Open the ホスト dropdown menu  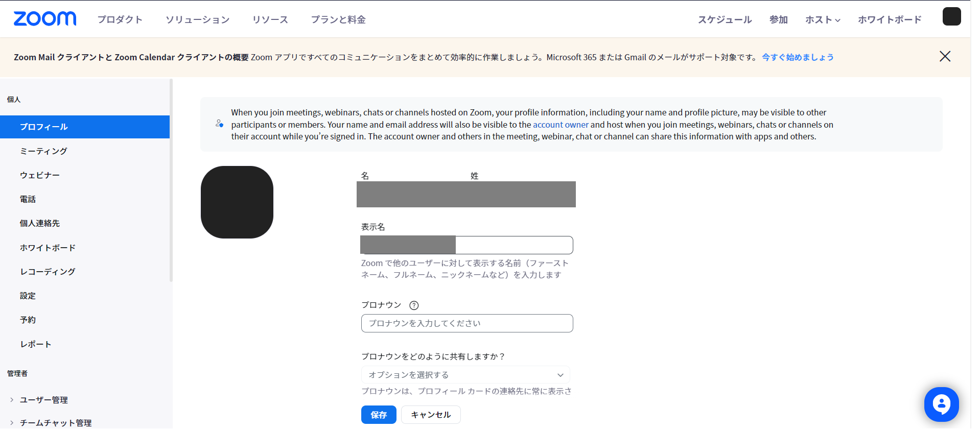[x=823, y=20]
